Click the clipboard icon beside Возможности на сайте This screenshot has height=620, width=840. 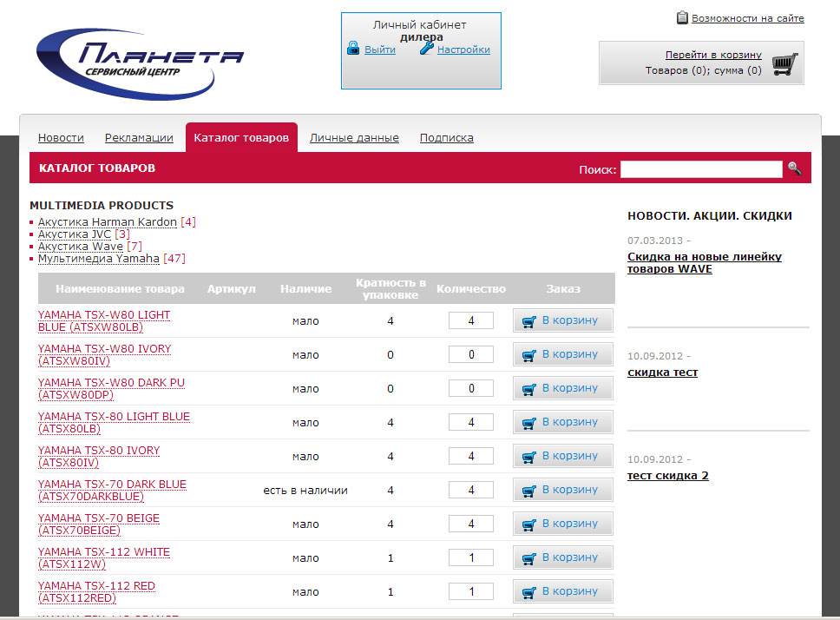pyautogui.click(x=682, y=17)
